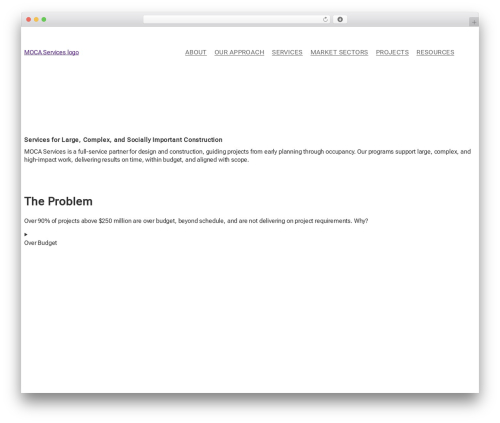The image size is (500, 423).
Task: Go to Our Approach page
Action: pyautogui.click(x=239, y=52)
